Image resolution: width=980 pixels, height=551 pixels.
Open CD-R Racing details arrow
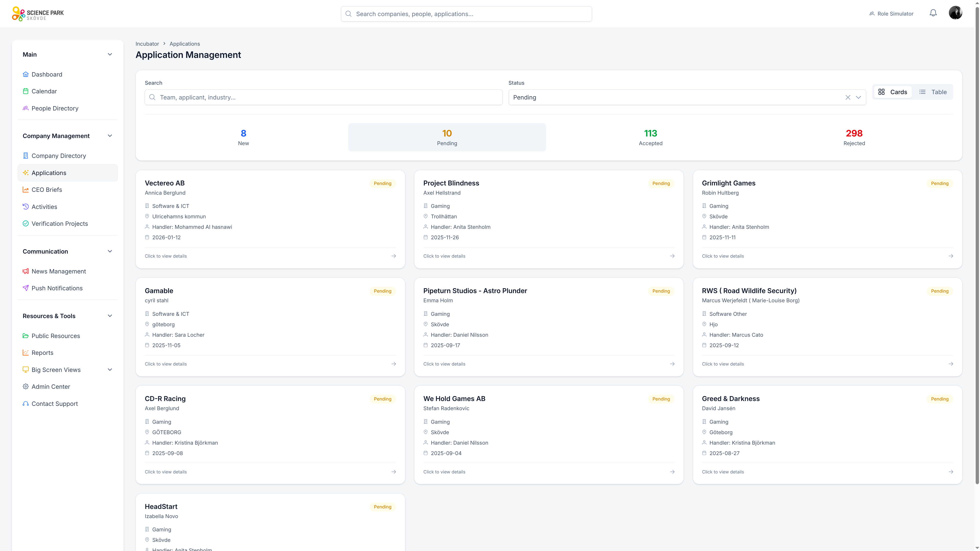[394, 472]
